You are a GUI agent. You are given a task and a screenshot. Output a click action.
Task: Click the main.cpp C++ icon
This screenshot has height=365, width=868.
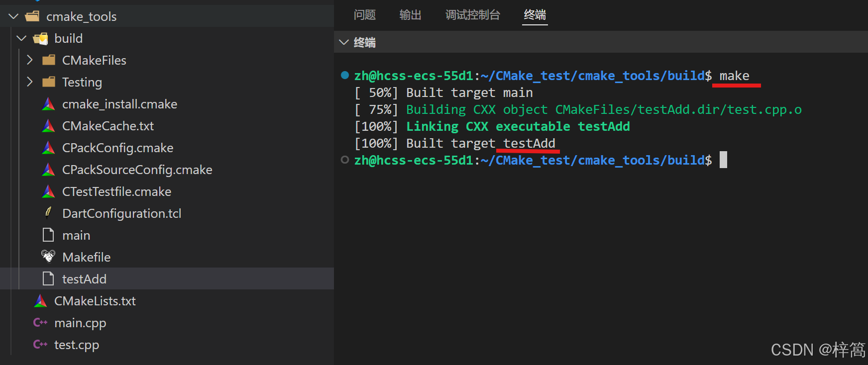(40, 323)
